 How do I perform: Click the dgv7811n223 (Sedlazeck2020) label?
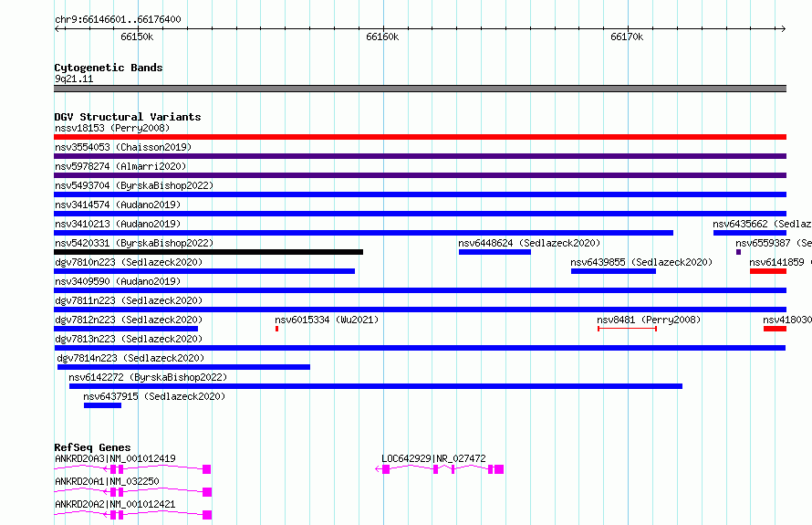pos(129,300)
